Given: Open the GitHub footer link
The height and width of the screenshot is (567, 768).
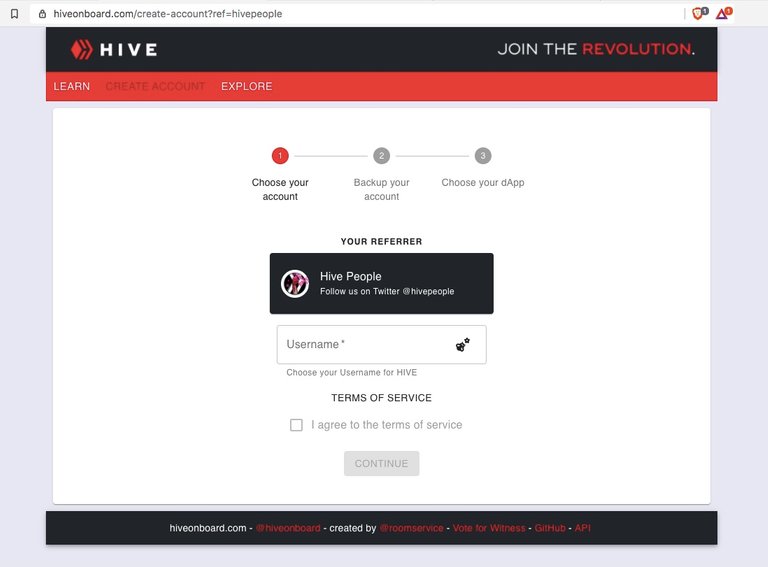Looking at the screenshot, I should 550,528.
